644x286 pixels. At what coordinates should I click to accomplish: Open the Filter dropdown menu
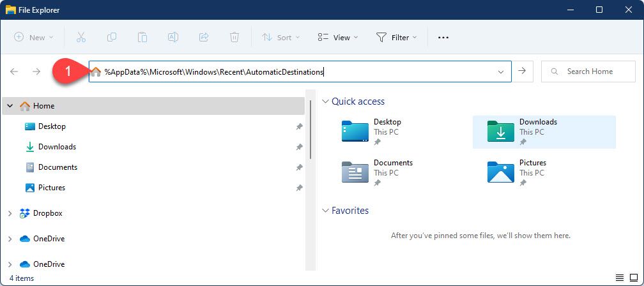396,37
